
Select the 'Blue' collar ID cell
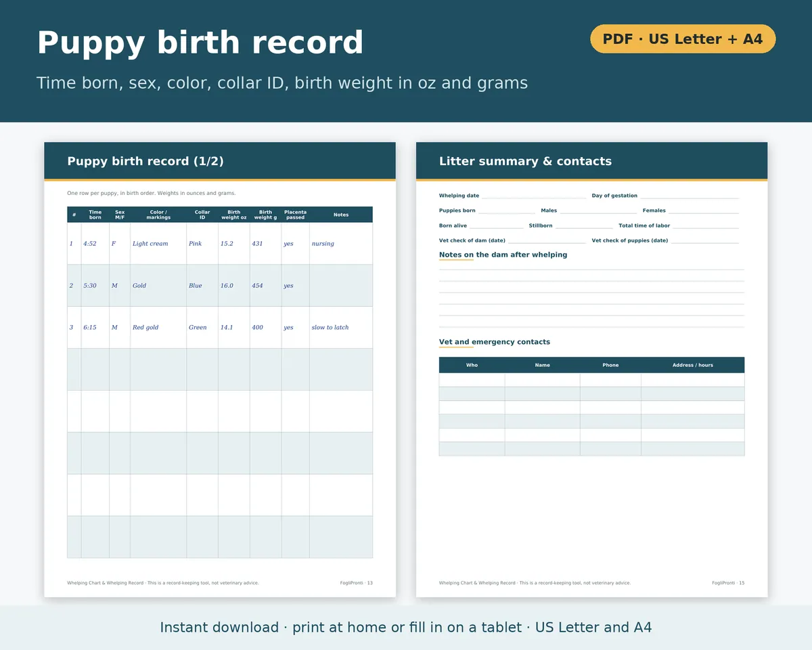point(202,286)
